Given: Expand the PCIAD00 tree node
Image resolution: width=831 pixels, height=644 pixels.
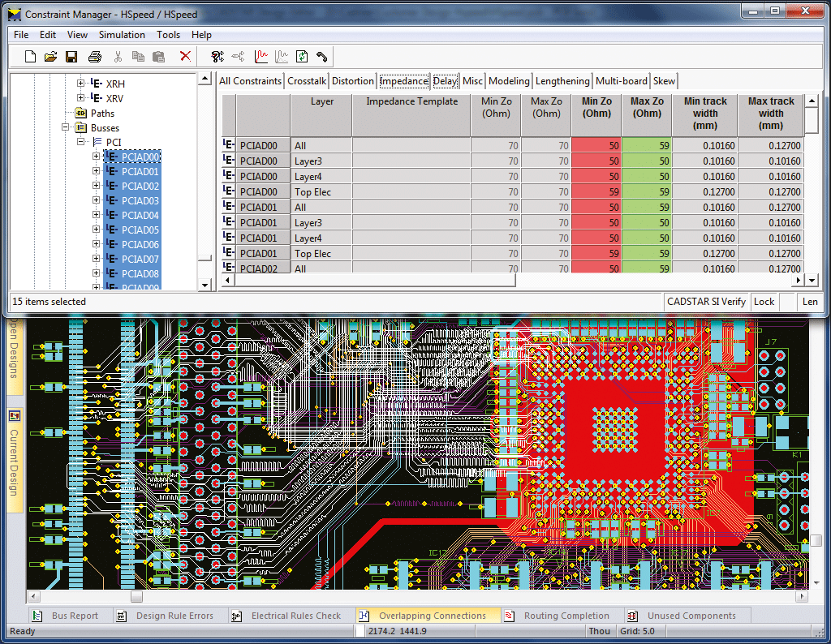Looking at the screenshot, I should [96, 157].
